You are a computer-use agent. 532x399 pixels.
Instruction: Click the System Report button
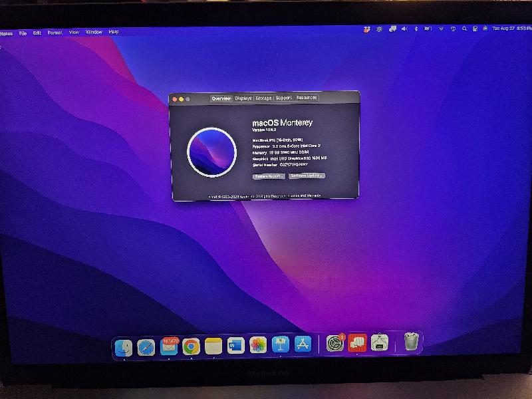pos(269,176)
